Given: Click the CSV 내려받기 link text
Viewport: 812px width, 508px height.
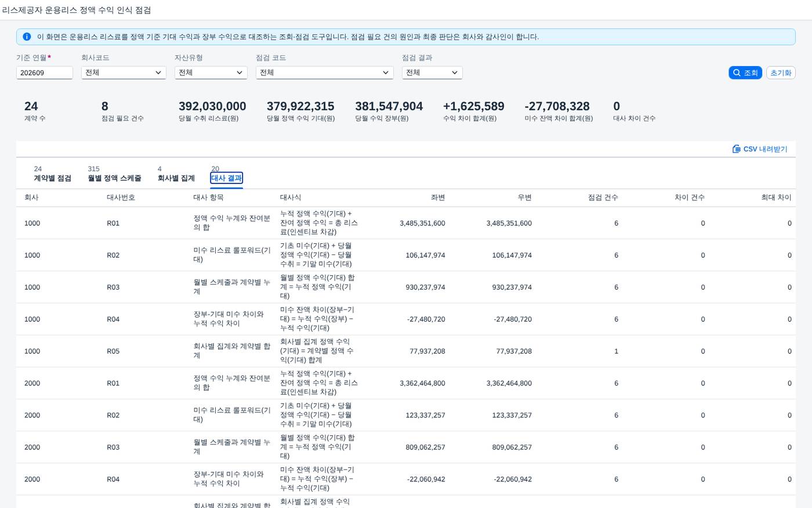Looking at the screenshot, I should tap(766, 149).
